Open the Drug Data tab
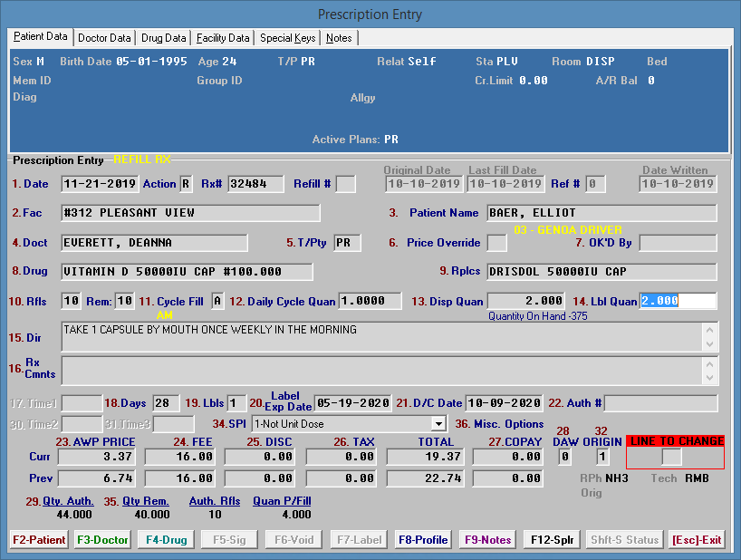The width and height of the screenshot is (741, 560). 164,38
